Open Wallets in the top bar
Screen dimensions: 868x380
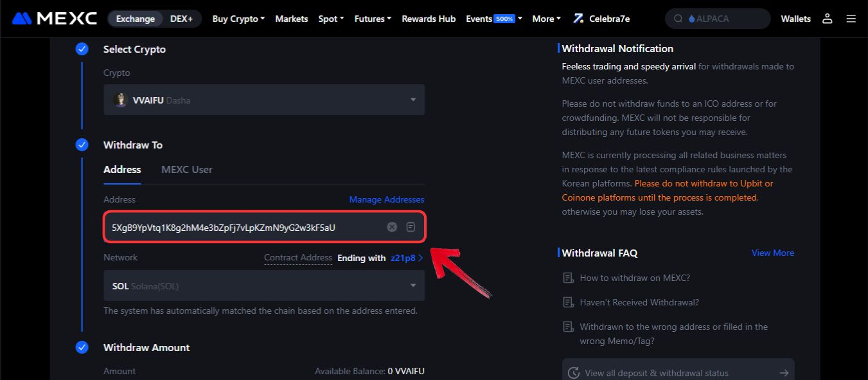pos(795,19)
